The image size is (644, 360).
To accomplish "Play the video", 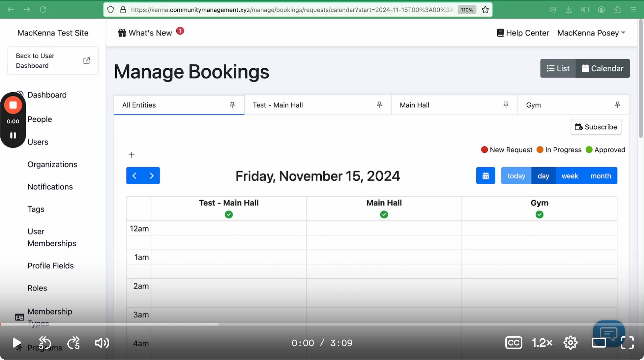I will tap(16, 343).
